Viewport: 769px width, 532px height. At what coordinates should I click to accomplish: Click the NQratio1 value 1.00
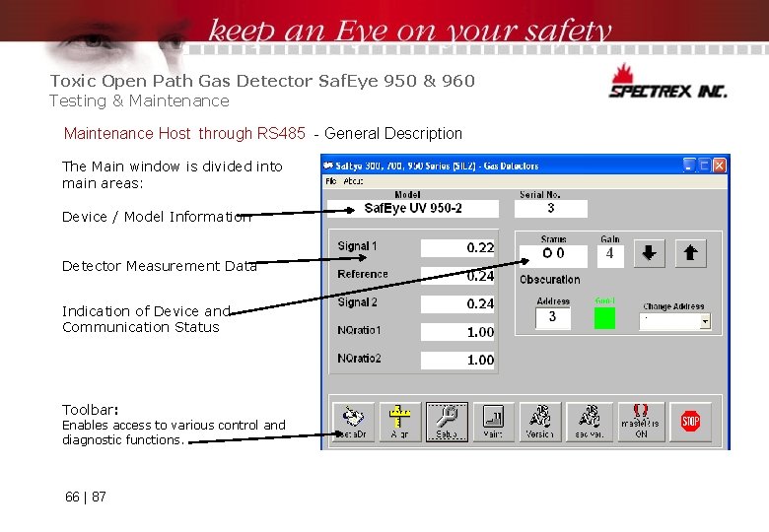click(457, 332)
